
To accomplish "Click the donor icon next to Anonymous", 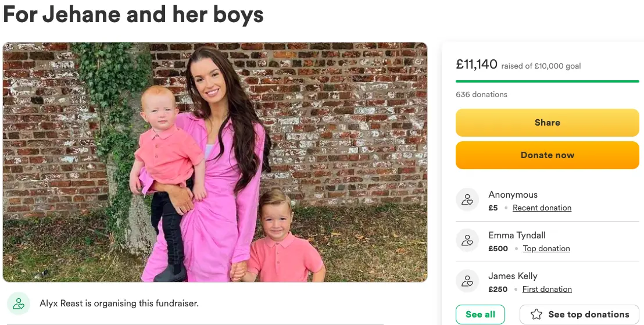I will [x=467, y=200].
